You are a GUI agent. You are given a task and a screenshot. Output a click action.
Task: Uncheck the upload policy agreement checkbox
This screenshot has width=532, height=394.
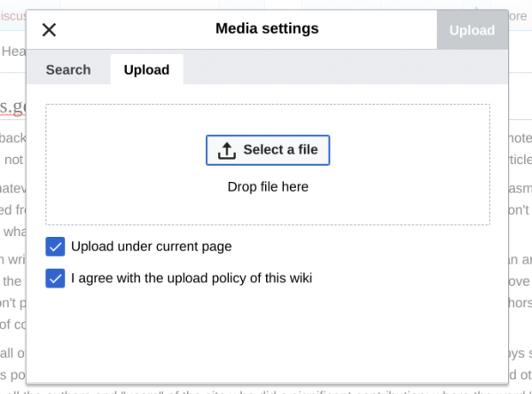point(56,279)
